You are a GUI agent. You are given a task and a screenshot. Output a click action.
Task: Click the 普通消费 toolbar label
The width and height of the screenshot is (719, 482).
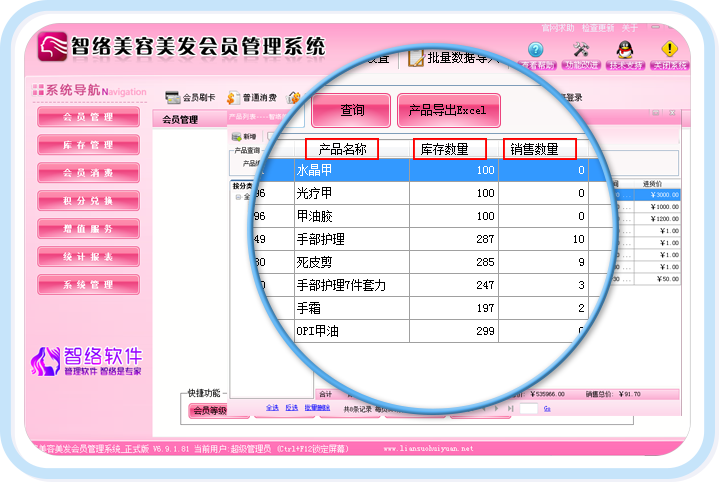coord(260,98)
